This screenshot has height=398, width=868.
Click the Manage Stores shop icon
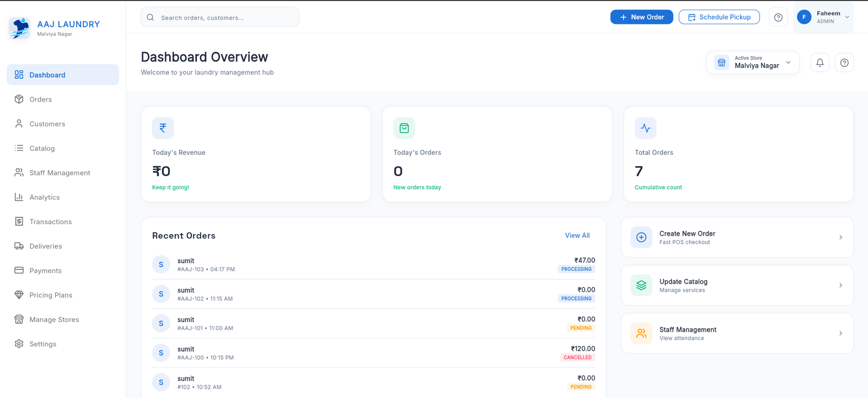(x=19, y=319)
